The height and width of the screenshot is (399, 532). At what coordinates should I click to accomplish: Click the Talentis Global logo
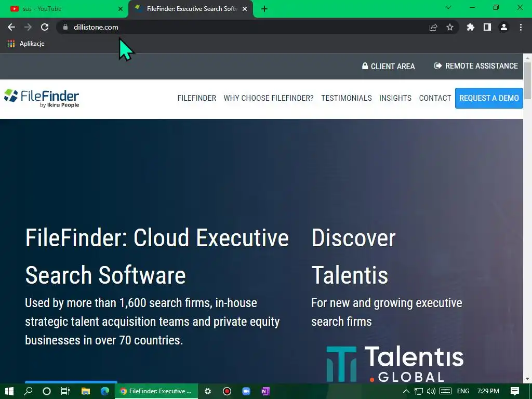coord(395,364)
